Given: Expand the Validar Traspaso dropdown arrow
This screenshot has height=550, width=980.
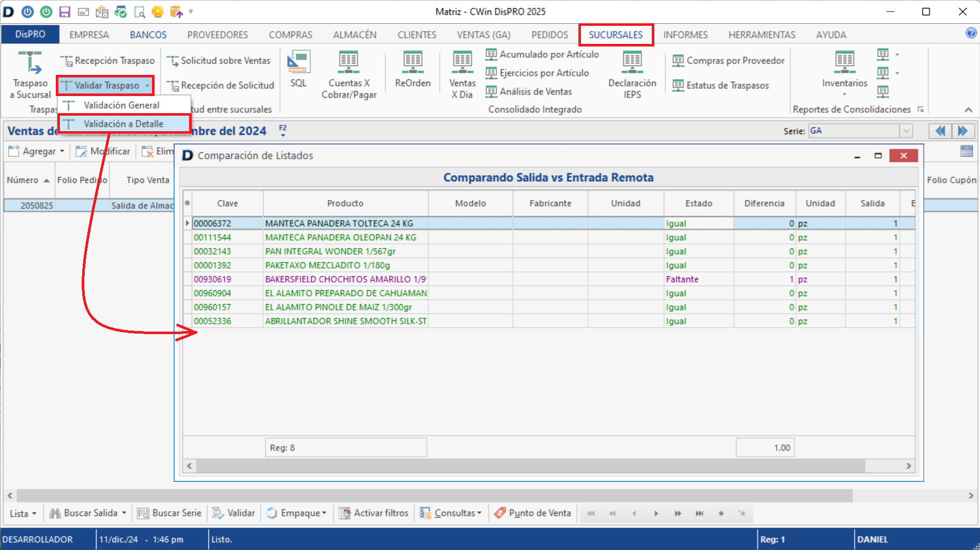Looking at the screenshot, I should coord(147,85).
